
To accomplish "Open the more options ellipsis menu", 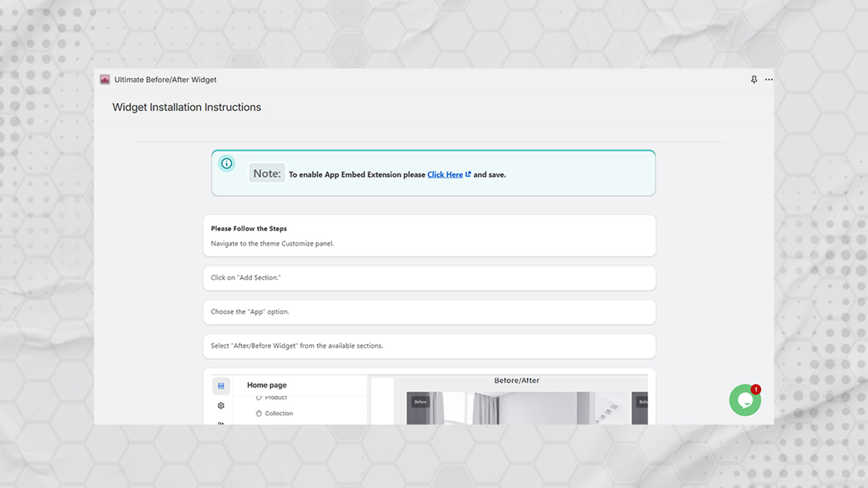I will (769, 79).
